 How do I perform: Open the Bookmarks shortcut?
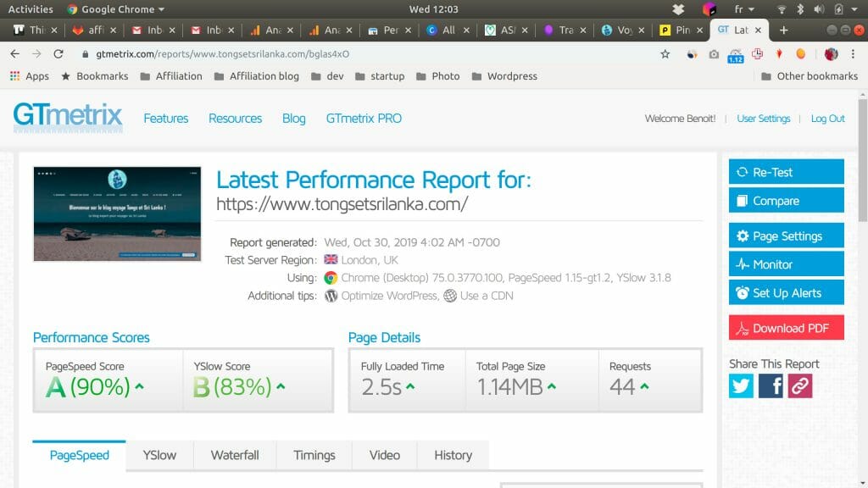[95, 76]
